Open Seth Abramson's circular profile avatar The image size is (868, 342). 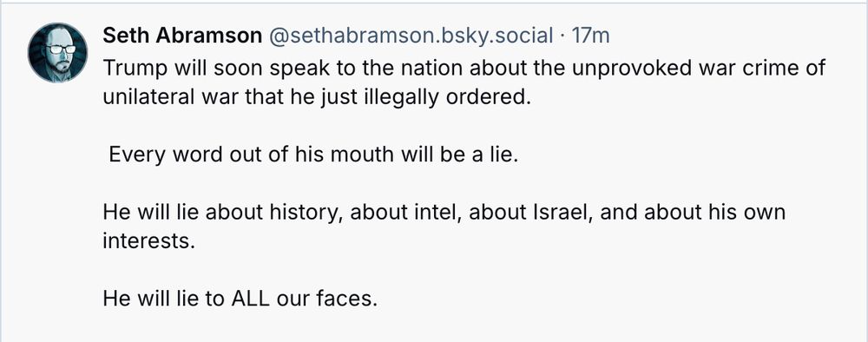click(x=57, y=53)
